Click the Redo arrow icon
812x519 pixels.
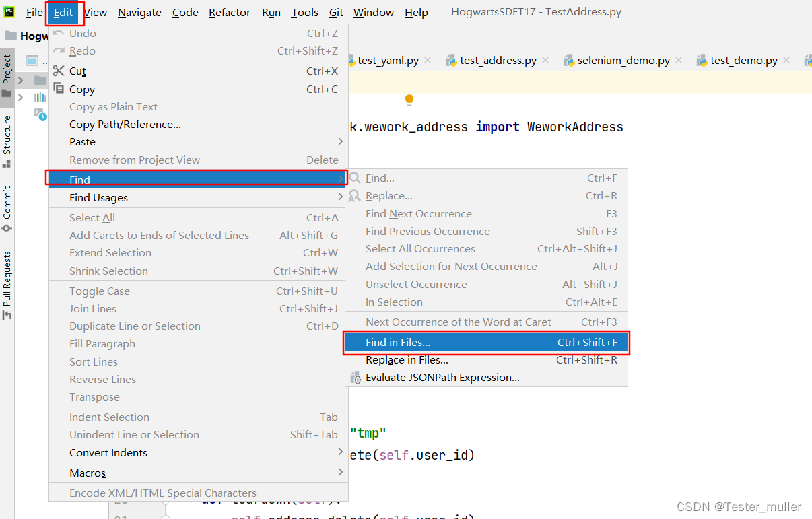59,50
